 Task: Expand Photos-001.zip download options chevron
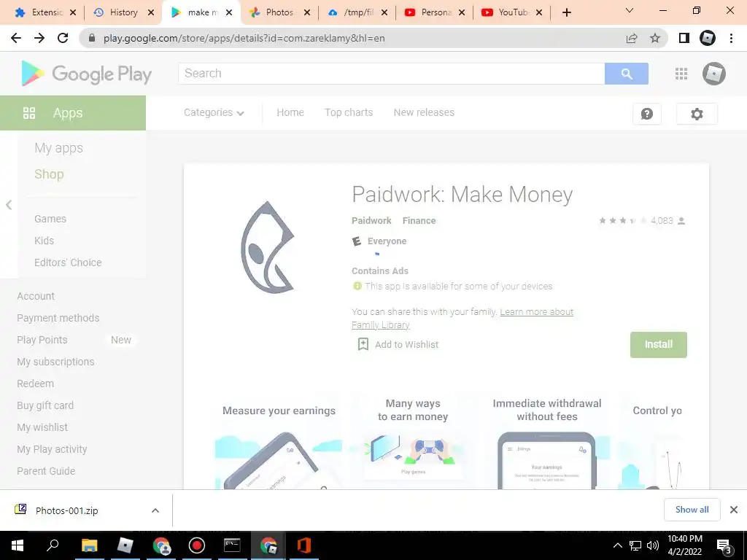coord(155,510)
